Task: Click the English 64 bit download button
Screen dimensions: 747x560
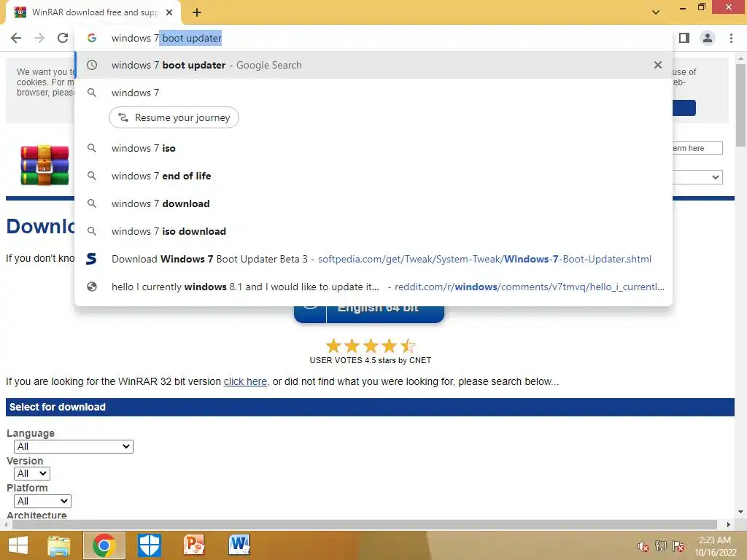Action: (369, 314)
